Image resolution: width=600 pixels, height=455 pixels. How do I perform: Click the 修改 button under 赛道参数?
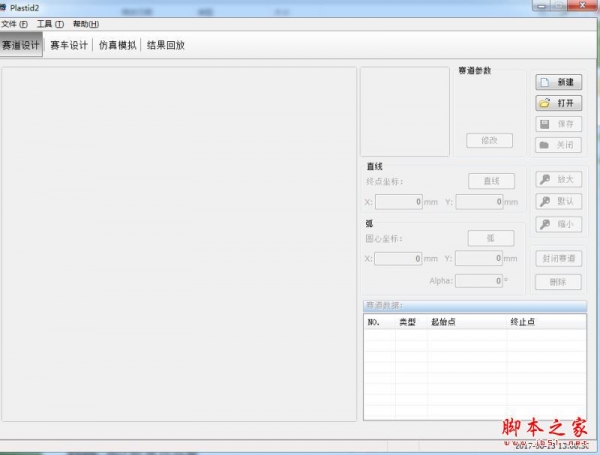tap(489, 140)
